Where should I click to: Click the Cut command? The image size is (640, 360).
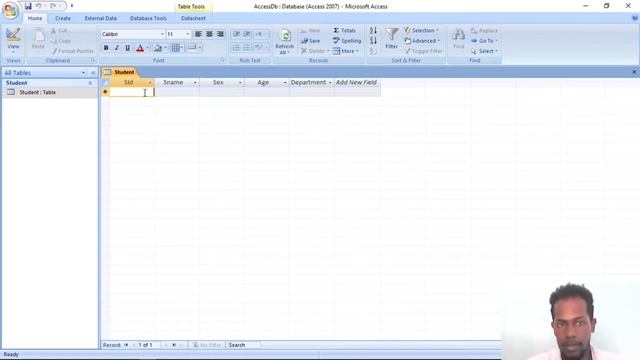[x=59, y=31]
